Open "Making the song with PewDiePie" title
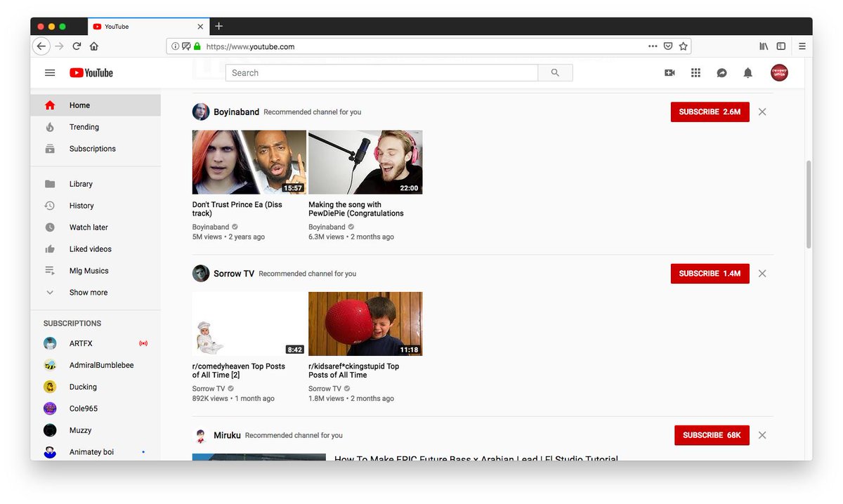Image resolution: width=843 pixels, height=504 pixels. tap(356, 209)
